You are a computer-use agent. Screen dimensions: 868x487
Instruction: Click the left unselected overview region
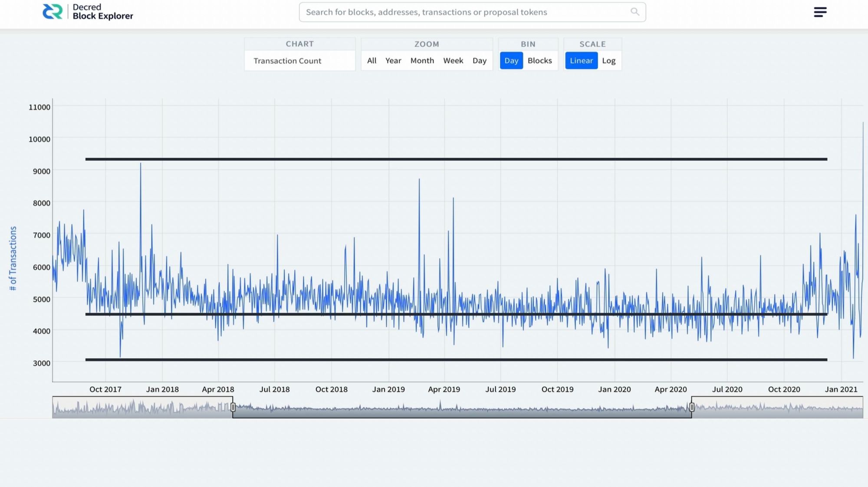(x=142, y=407)
